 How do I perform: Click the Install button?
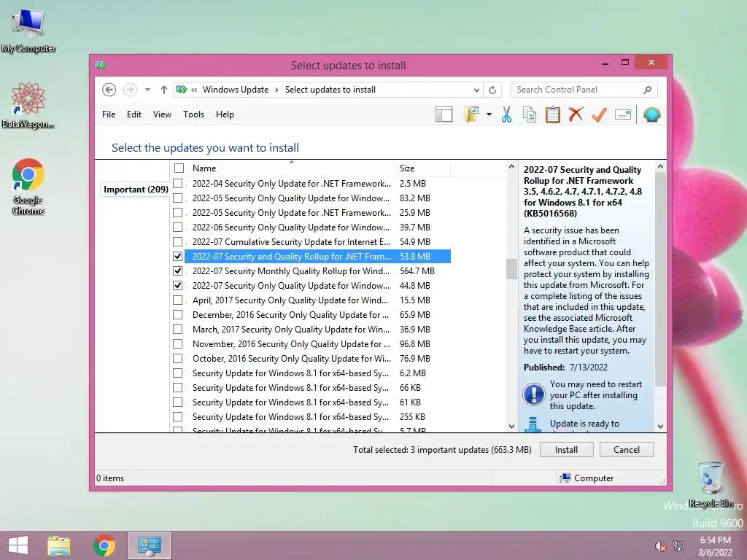click(x=566, y=449)
